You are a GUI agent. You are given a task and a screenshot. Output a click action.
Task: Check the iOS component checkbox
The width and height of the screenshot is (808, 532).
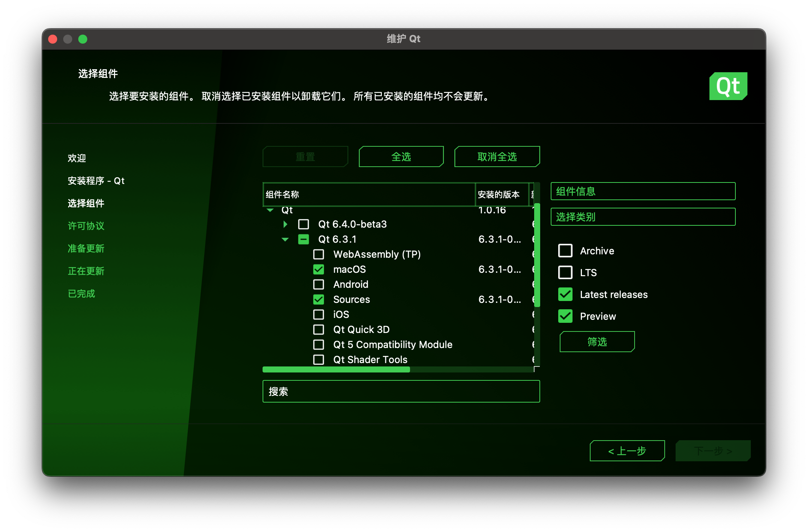point(319,315)
